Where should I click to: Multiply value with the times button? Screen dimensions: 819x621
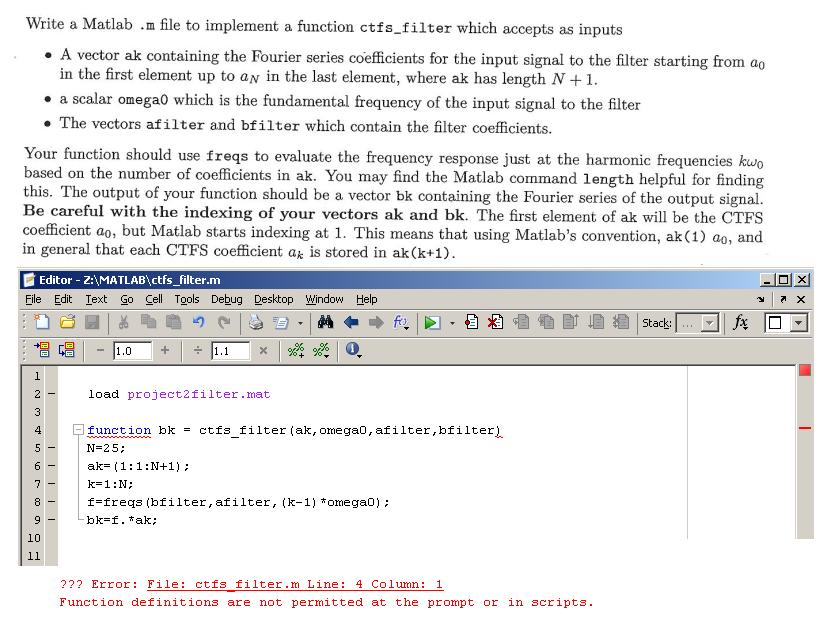[x=264, y=350]
